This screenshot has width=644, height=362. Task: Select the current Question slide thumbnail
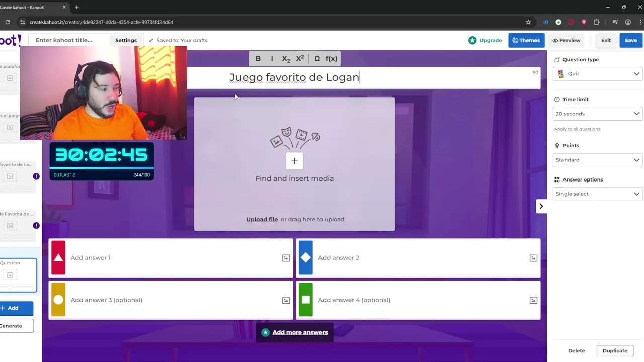point(18,275)
